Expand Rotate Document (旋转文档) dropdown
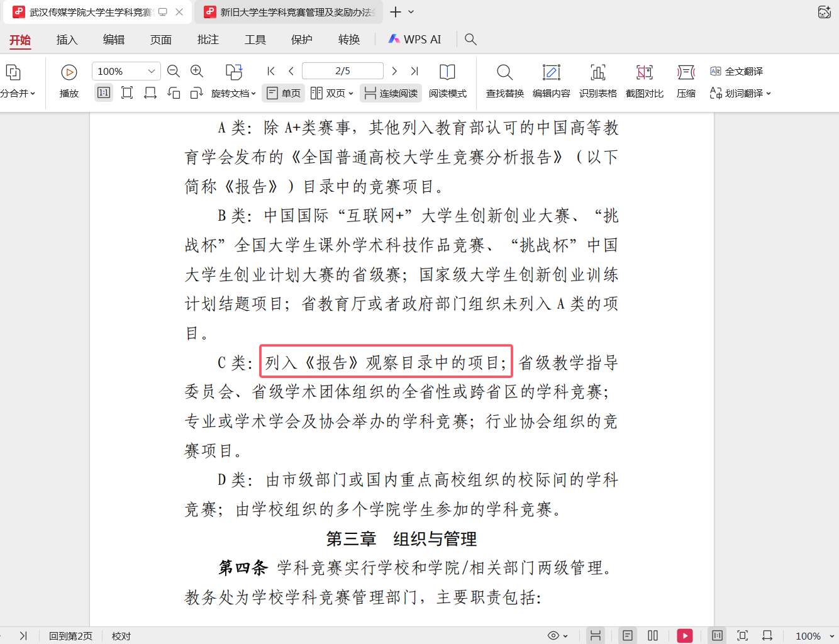 253,94
